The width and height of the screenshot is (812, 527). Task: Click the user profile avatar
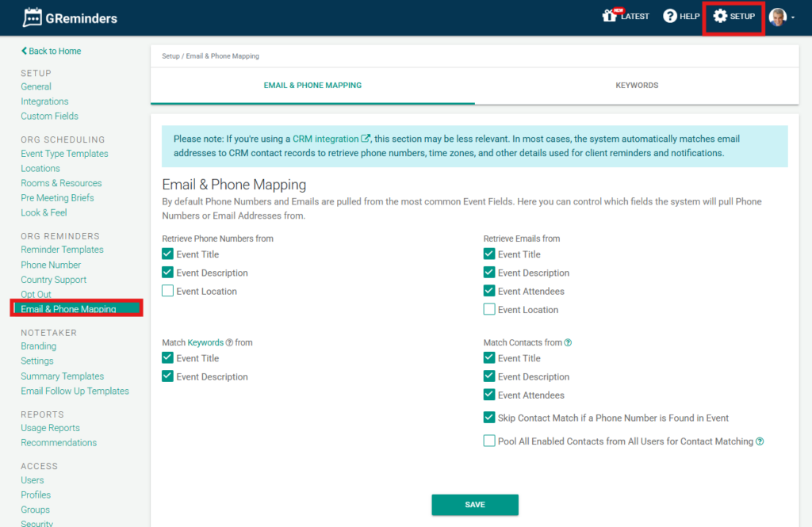pyautogui.click(x=778, y=17)
